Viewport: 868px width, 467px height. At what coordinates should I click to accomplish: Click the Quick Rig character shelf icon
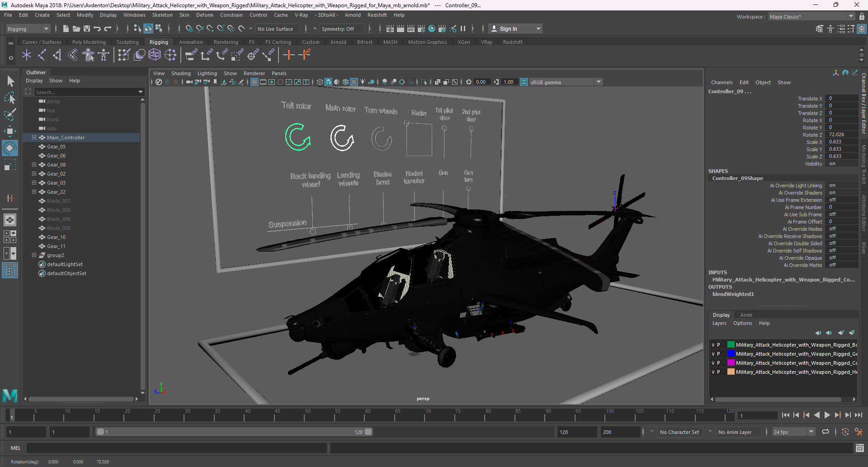point(89,55)
